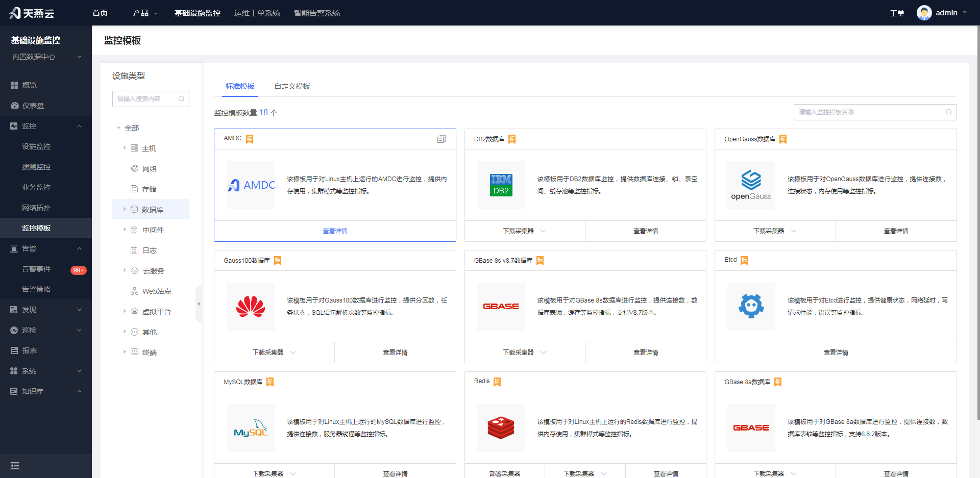The height and width of the screenshot is (478, 980).
Task: Open the 产品 dropdown in top navigation
Action: (145, 13)
